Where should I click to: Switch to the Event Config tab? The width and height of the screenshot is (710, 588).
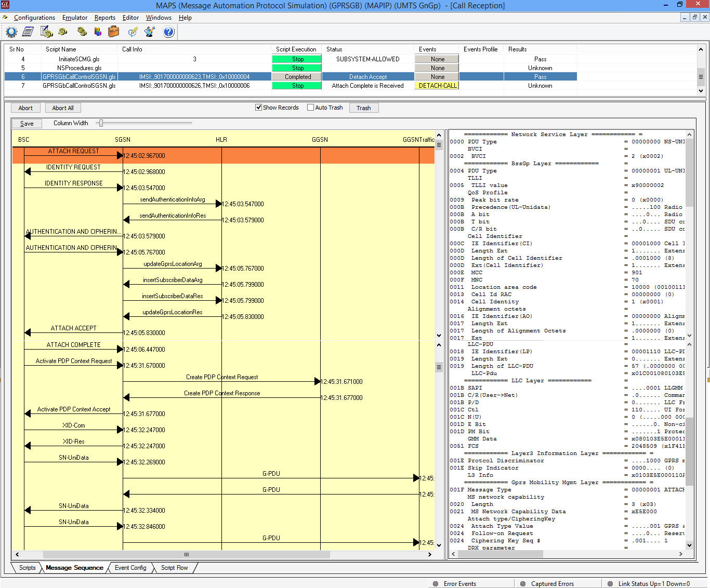(x=130, y=568)
